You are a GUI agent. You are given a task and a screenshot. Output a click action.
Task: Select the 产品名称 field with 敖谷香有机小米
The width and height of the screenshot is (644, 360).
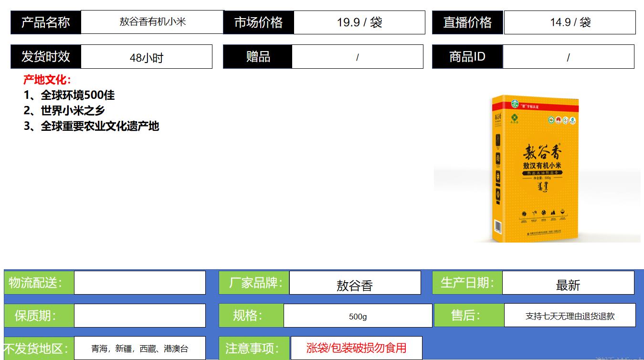[x=152, y=22]
